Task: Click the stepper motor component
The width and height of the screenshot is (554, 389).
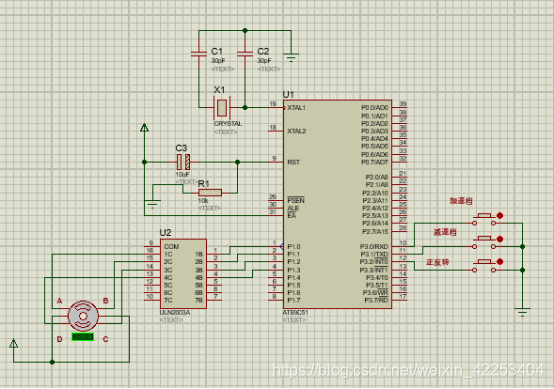Action: (83, 316)
